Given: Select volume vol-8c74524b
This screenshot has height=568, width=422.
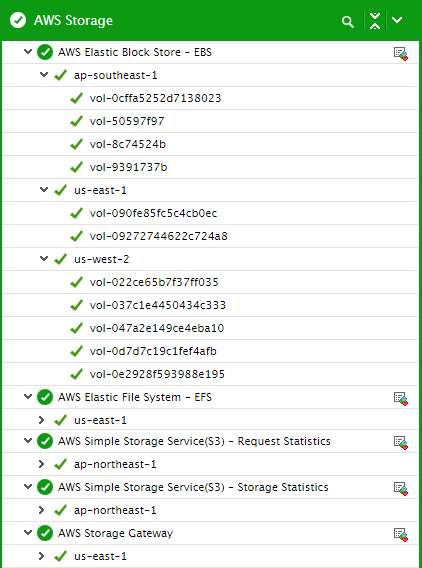Looking at the screenshot, I should [128, 144].
